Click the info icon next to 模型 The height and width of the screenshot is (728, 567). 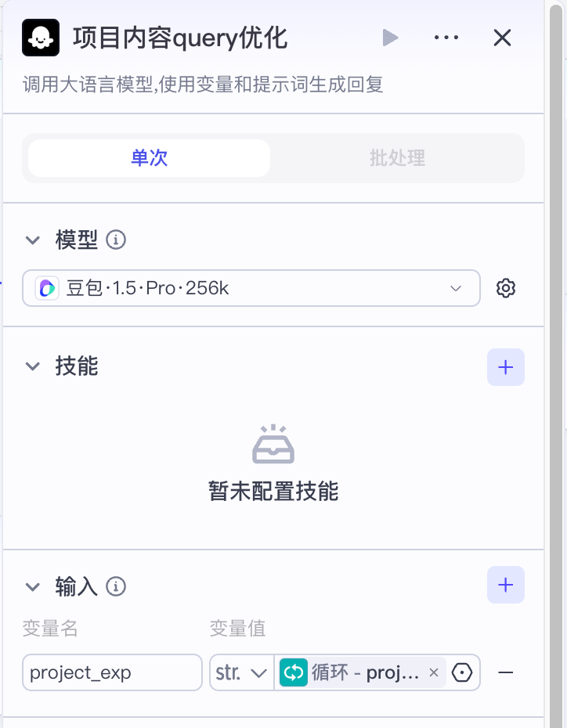pyautogui.click(x=116, y=240)
